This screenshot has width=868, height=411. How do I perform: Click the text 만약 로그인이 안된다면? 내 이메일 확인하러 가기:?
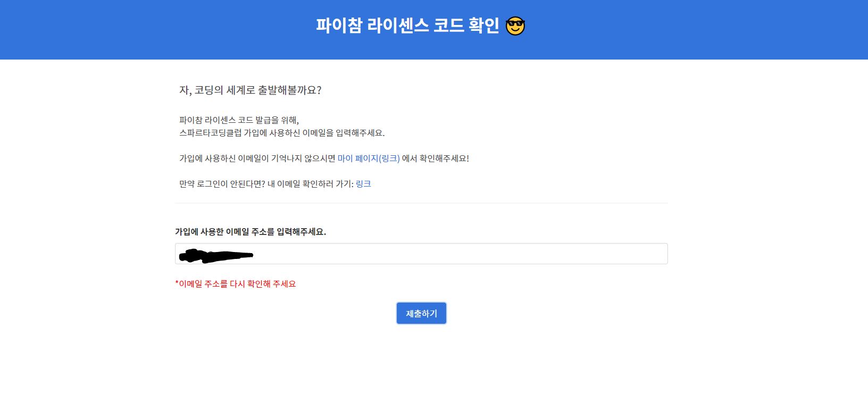tap(266, 184)
